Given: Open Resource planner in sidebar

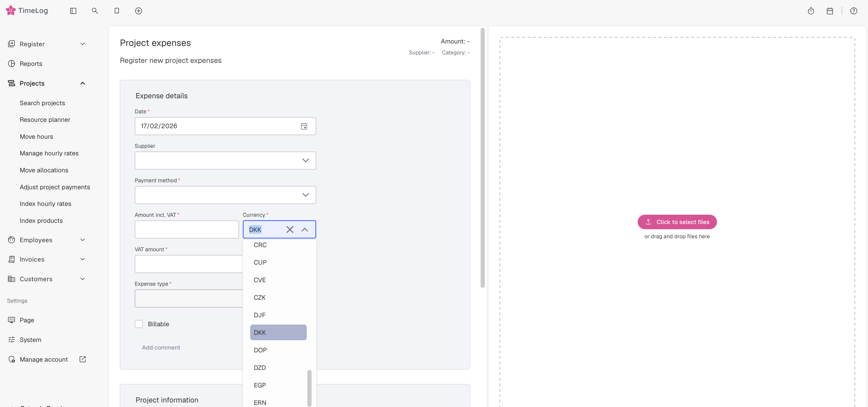Looking at the screenshot, I should pos(45,120).
